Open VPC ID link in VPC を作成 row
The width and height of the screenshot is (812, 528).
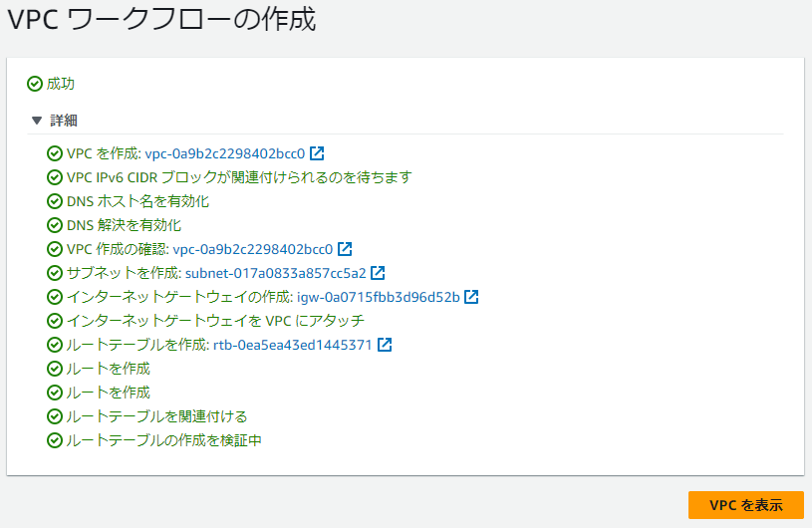pos(224,153)
